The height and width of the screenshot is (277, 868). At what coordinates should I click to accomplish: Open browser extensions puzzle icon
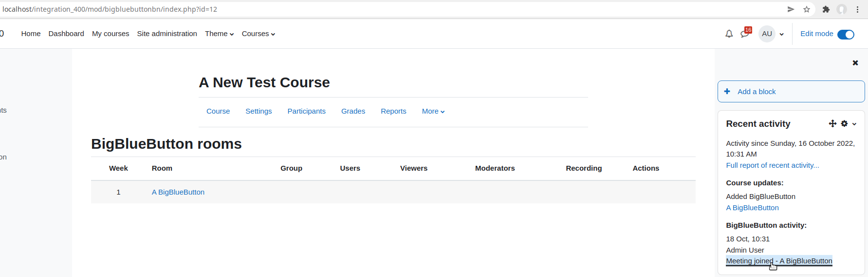coord(826,9)
